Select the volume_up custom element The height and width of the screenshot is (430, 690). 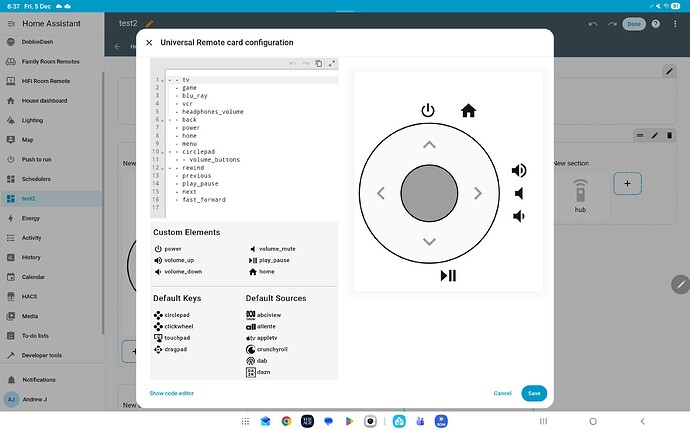(174, 260)
